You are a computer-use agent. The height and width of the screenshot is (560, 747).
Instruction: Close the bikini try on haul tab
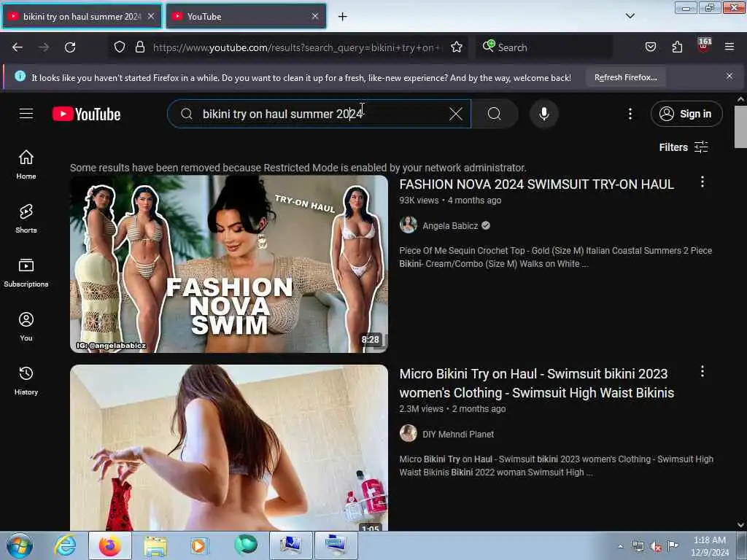point(150,16)
